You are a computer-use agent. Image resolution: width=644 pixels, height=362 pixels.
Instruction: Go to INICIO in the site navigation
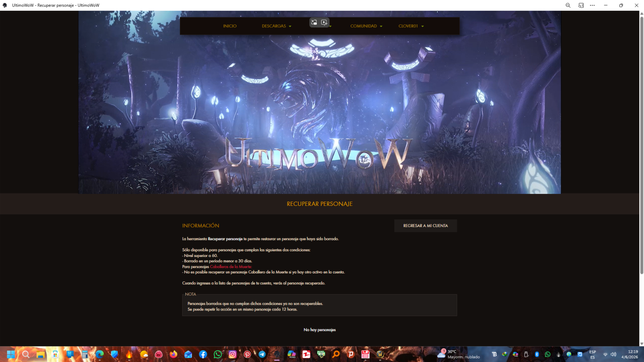click(x=230, y=26)
